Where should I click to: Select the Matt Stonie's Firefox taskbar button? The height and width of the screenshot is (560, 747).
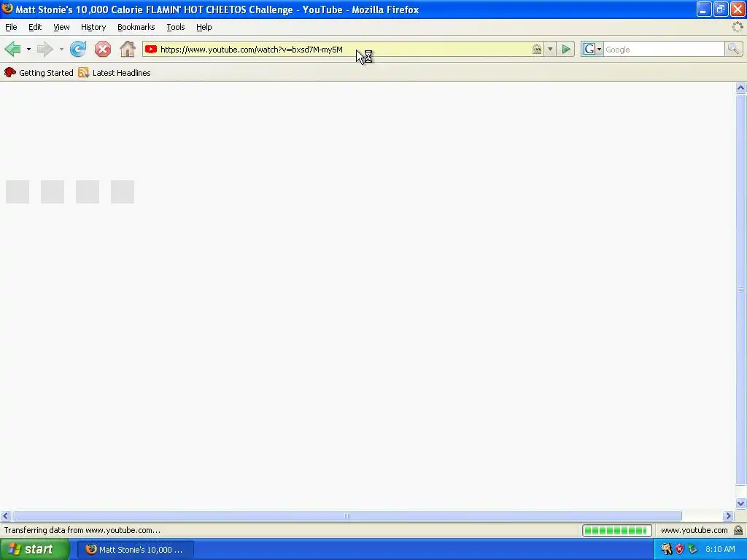pyautogui.click(x=135, y=550)
